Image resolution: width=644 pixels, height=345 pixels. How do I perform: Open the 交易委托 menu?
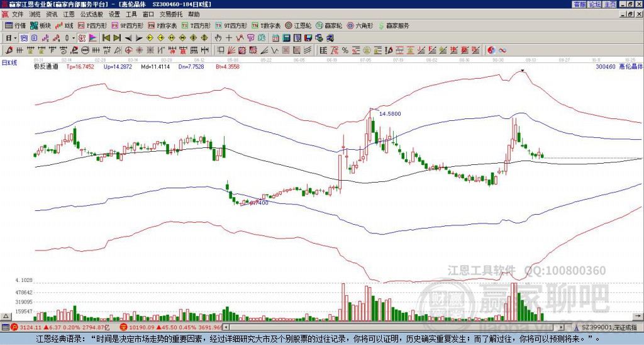tap(171, 14)
